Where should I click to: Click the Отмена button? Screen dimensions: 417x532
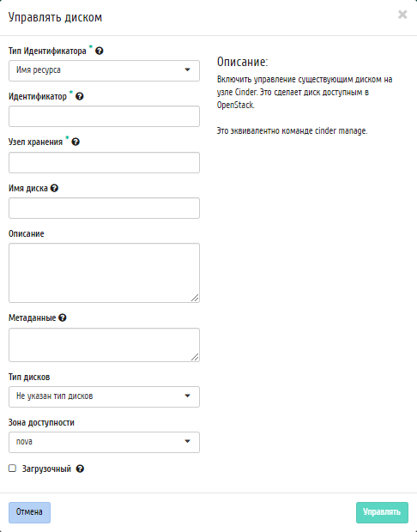tap(29, 512)
